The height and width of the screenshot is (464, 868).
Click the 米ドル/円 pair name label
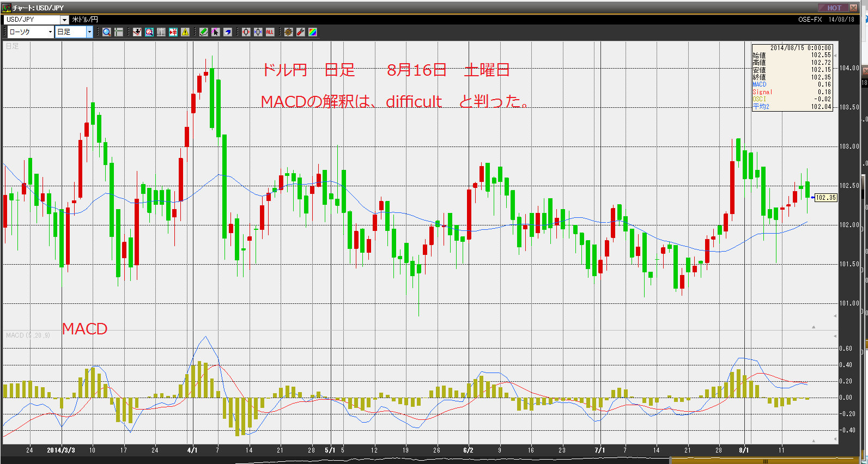[x=85, y=20]
